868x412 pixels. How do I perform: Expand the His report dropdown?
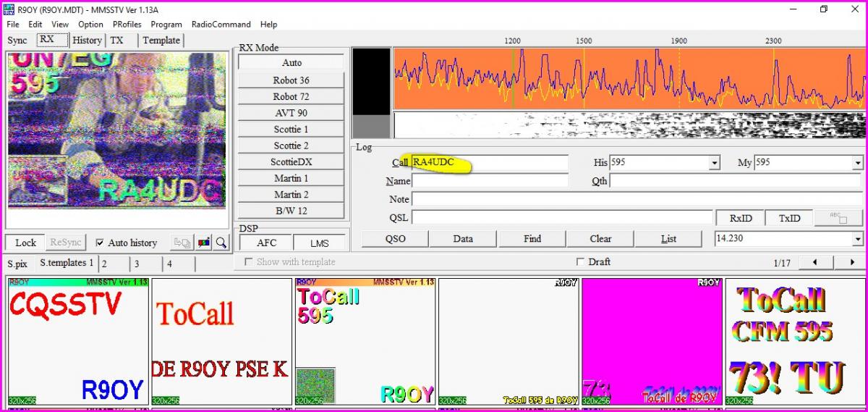[x=715, y=163]
